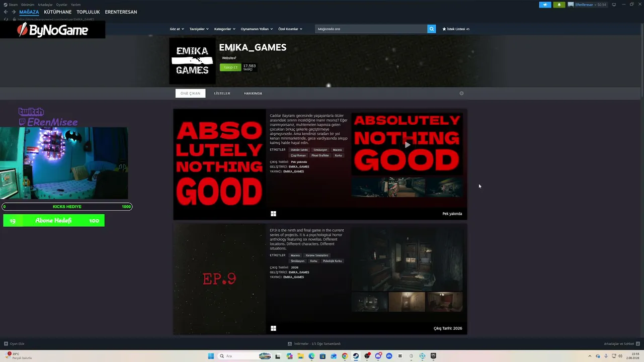Open developer page settings gear

click(x=461, y=93)
